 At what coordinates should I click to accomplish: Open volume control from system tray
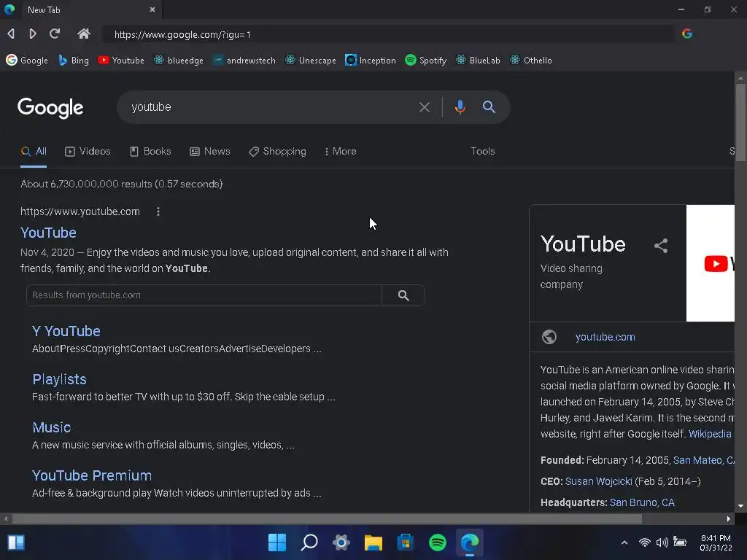pos(662,542)
